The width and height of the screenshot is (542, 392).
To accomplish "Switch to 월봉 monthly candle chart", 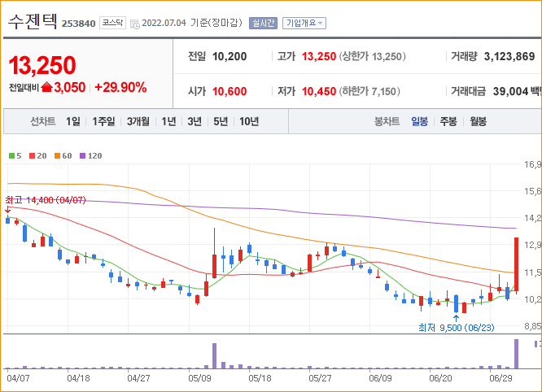I will pos(478,121).
